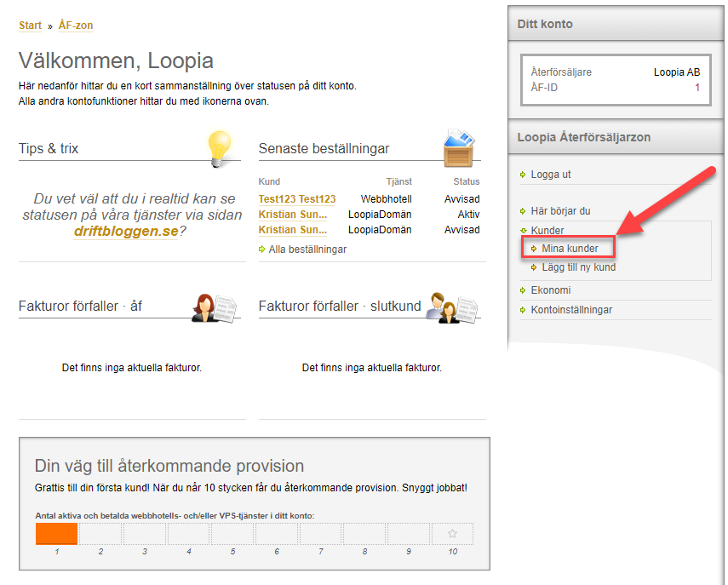Click the Välkommen, Loopia heading

tap(116, 60)
